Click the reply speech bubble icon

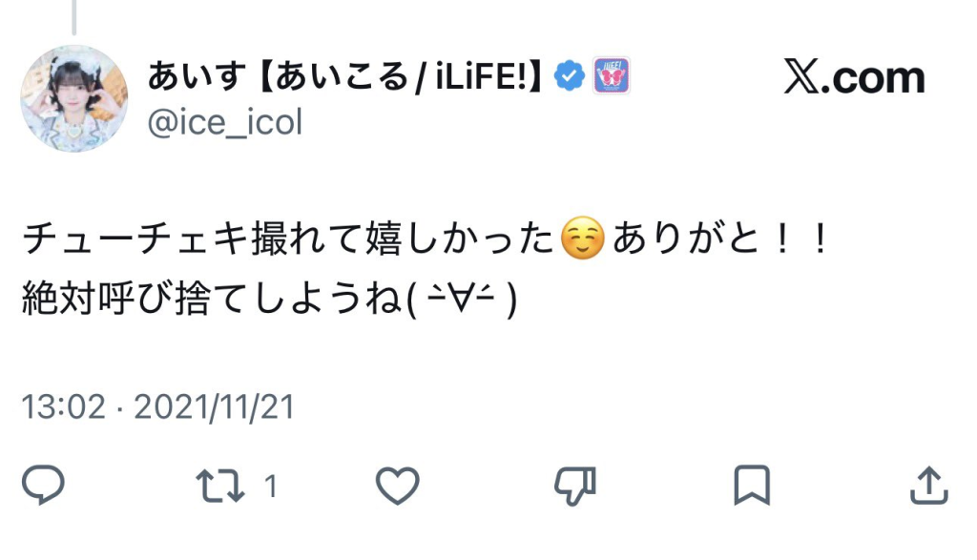(x=43, y=486)
